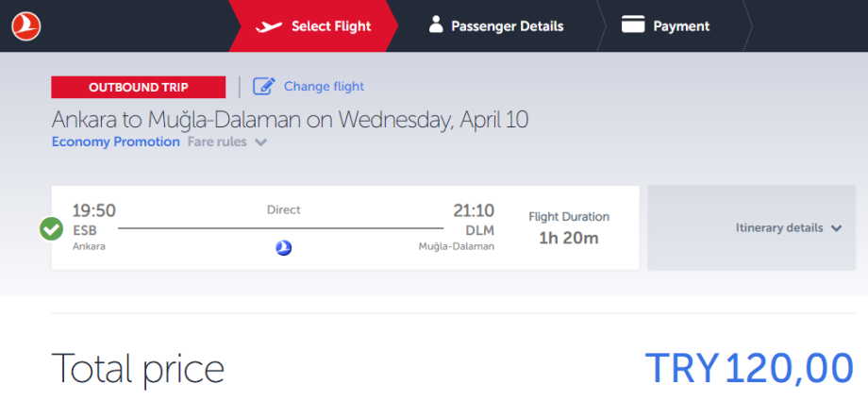Open the Economy Promotion fare link

[x=116, y=142]
